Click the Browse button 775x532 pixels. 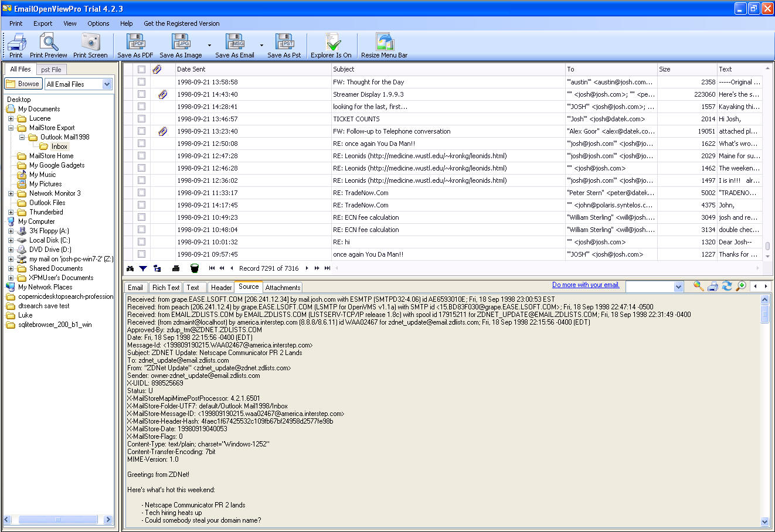[x=23, y=84]
